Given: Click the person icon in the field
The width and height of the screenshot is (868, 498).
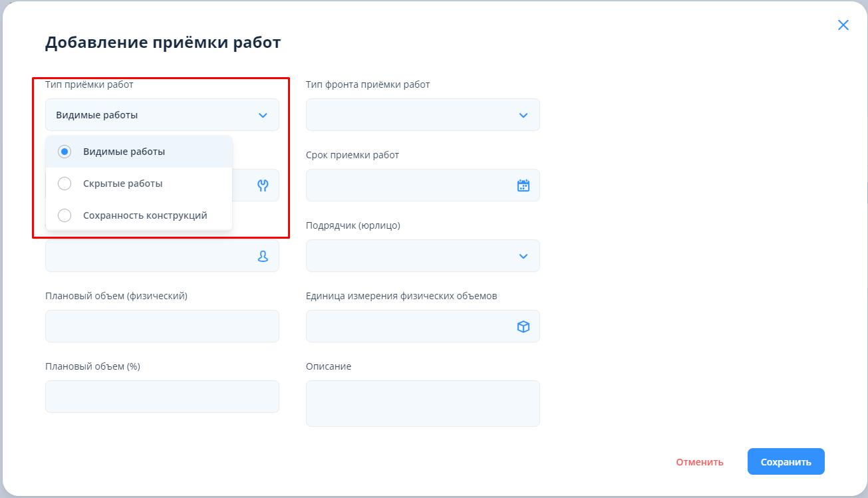Looking at the screenshot, I should pos(263,256).
